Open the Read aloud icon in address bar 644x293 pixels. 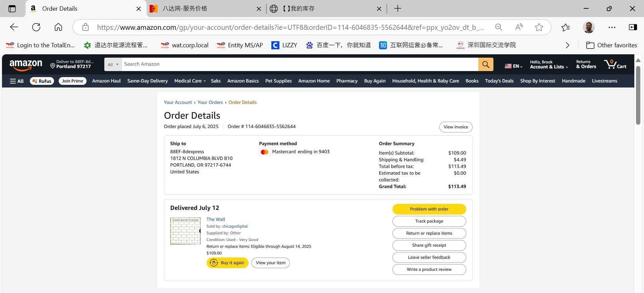(x=519, y=27)
